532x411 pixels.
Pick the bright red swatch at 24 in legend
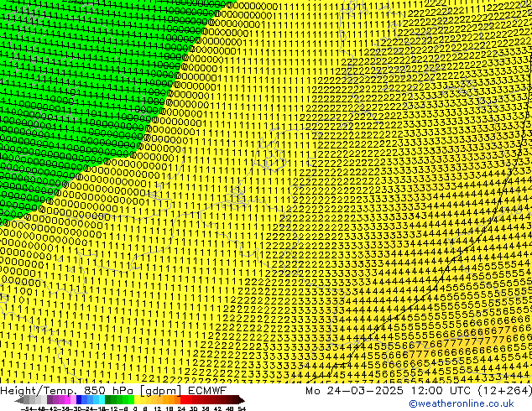tap(183, 400)
